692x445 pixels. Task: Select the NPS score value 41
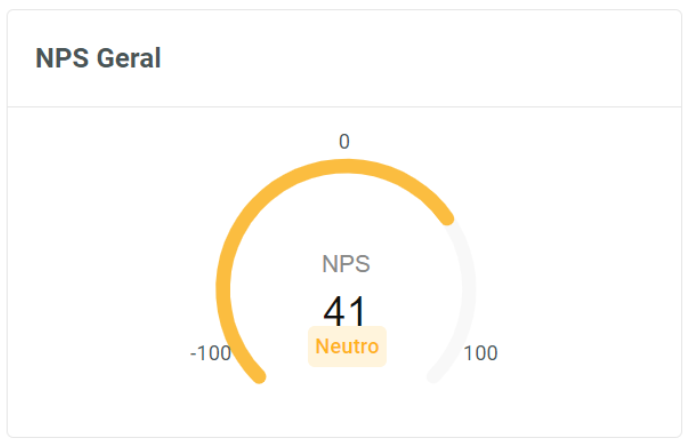click(346, 311)
